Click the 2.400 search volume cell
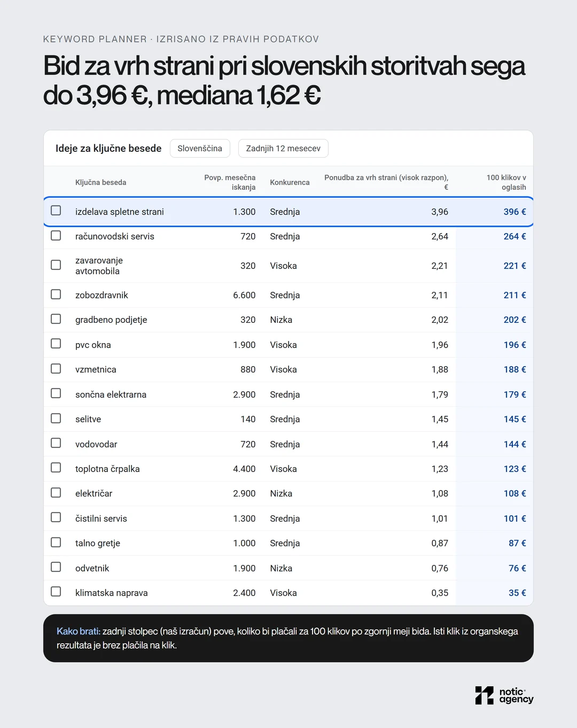Viewport: 577px width, 728px height. coord(244,593)
